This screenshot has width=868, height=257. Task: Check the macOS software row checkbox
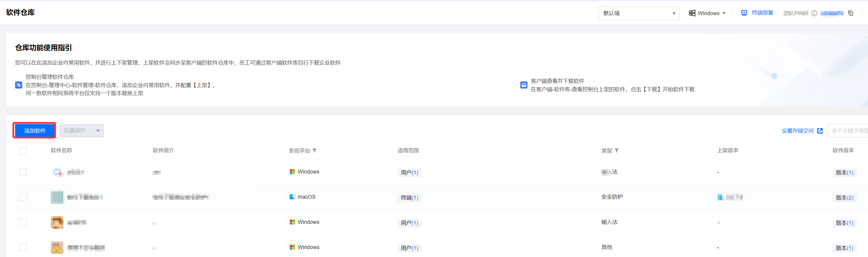point(23,197)
